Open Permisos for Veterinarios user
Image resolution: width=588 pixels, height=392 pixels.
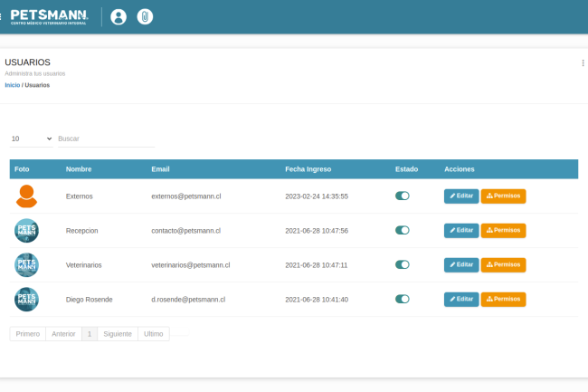pyautogui.click(x=503, y=264)
